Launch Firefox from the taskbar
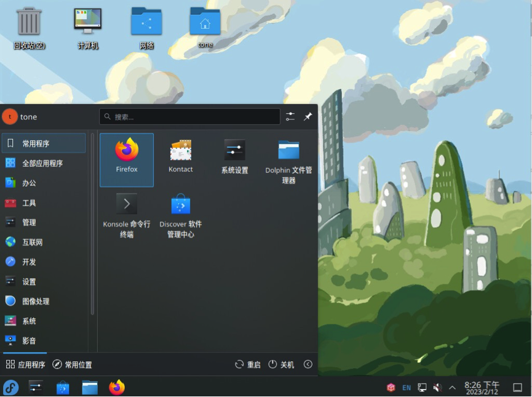532x397 pixels. (x=117, y=387)
